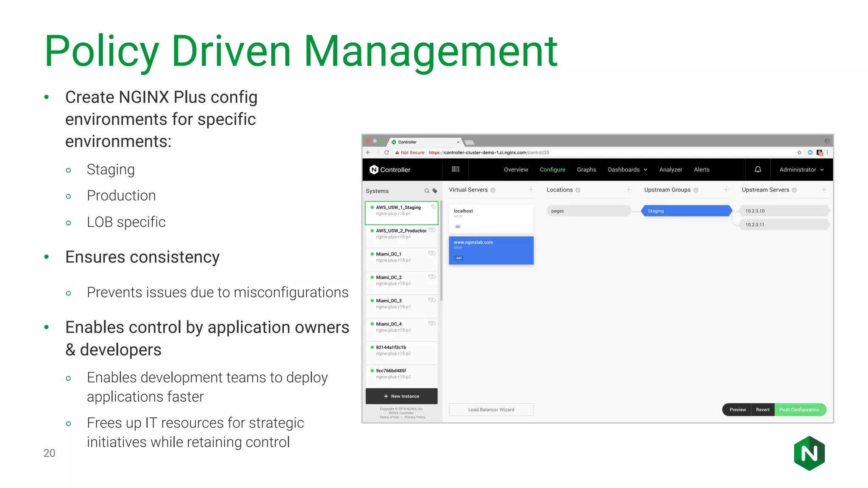
Task: Select the 82144a1f2c1b system
Action: pyautogui.click(x=401, y=352)
